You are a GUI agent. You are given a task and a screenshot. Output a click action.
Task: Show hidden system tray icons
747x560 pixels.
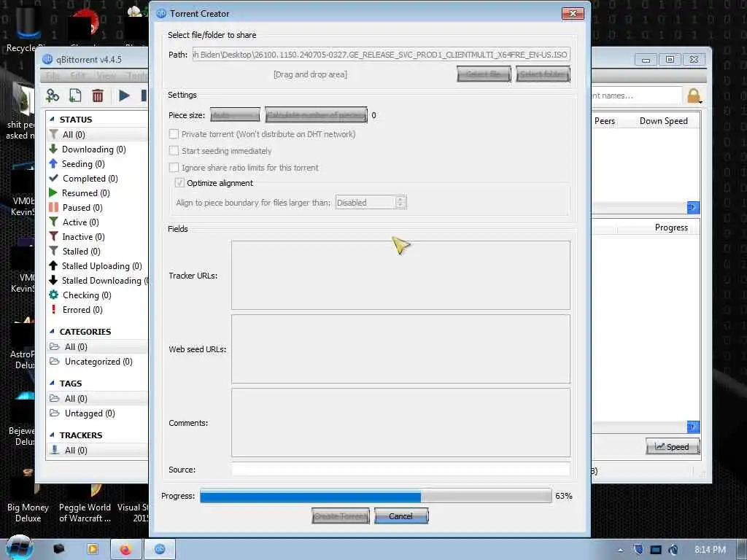(x=620, y=550)
